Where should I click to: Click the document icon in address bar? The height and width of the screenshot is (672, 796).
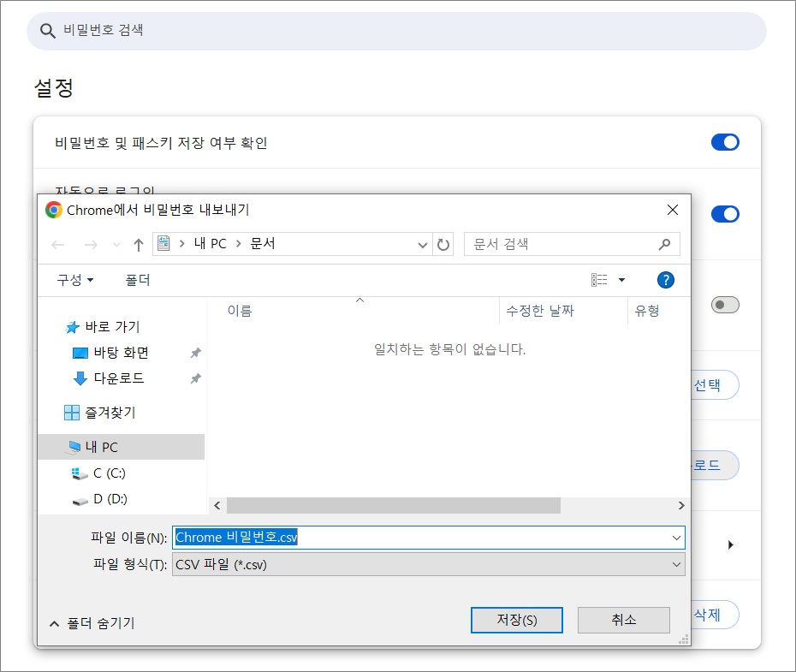point(163,244)
